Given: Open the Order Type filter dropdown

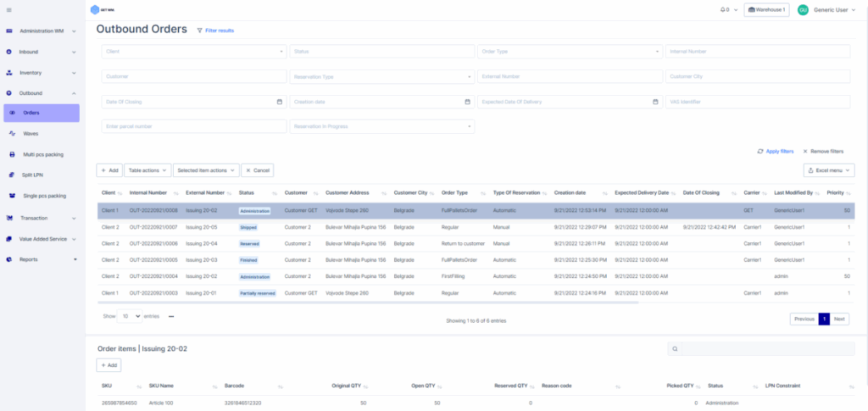Looking at the screenshot, I should pos(570,52).
